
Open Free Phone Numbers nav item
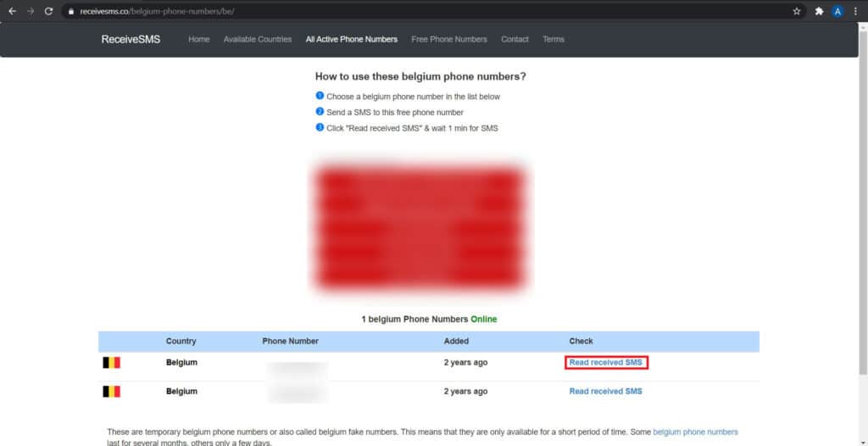[x=449, y=39]
